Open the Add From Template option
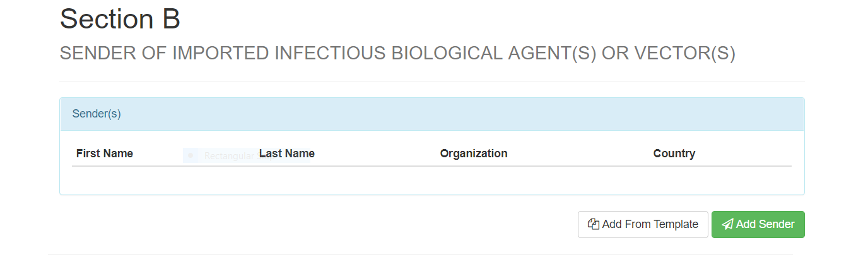Viewport: 868px width, 264px height. pyautogui.click(x=643, y=224)
